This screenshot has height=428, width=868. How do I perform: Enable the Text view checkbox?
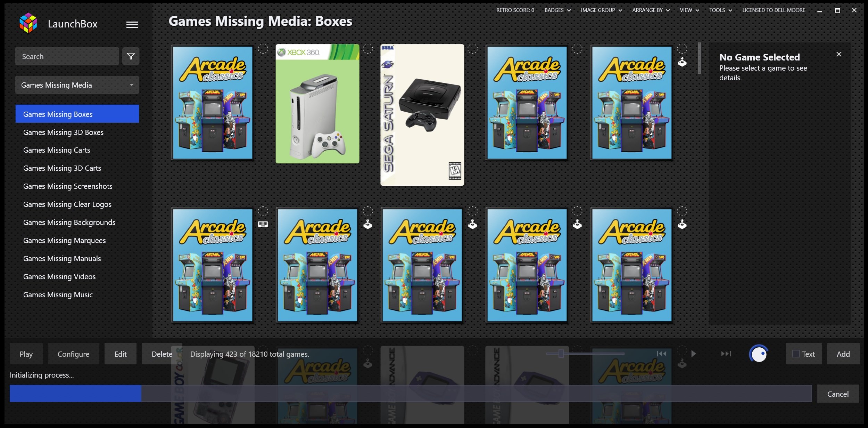[795, 354]
